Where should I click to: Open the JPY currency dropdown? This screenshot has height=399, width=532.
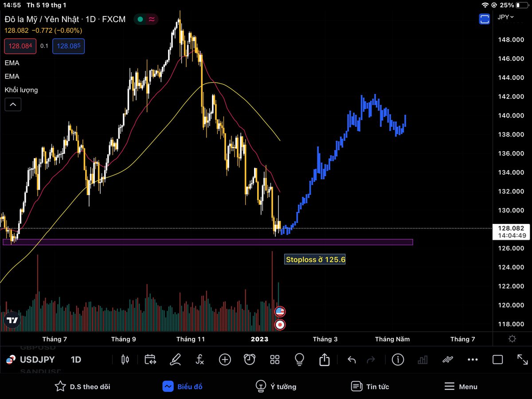tap(506, 17)
